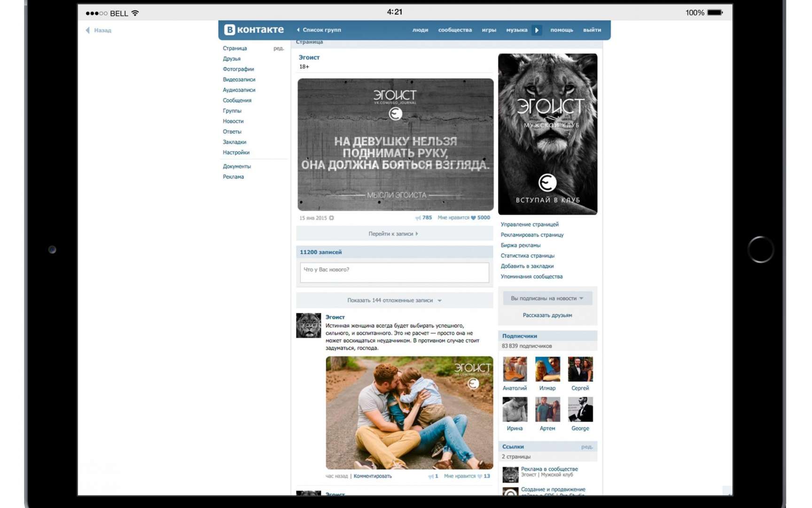This screenshot has width=812, height=508.
Task: Open Аудиозаписи in the sidebar
Action: (x=239, y=90)
